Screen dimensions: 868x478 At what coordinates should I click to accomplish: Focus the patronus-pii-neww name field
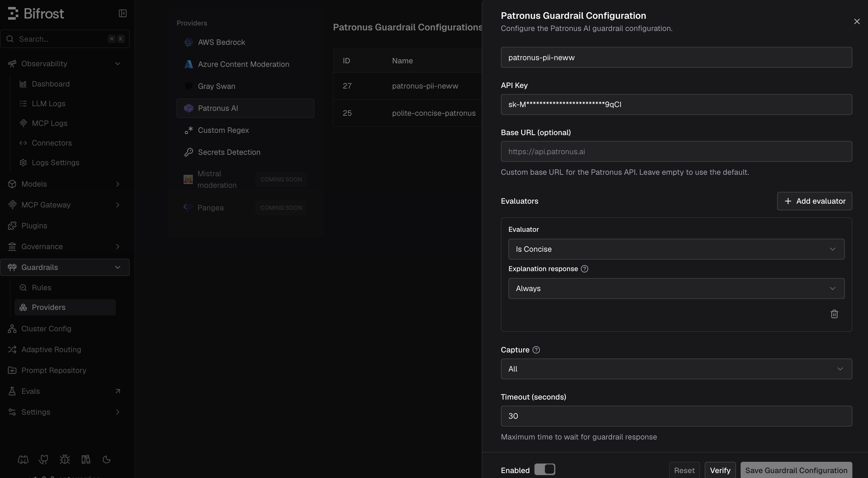(x=676, y=58)
